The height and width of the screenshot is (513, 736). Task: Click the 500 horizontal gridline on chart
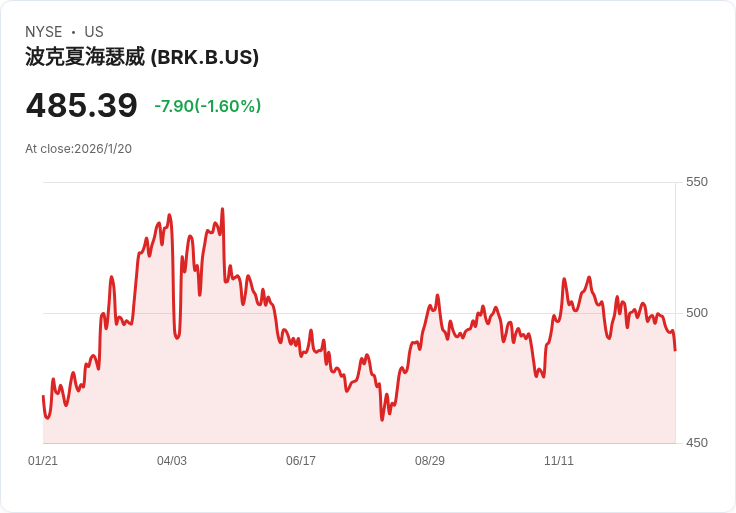(360, 313)
